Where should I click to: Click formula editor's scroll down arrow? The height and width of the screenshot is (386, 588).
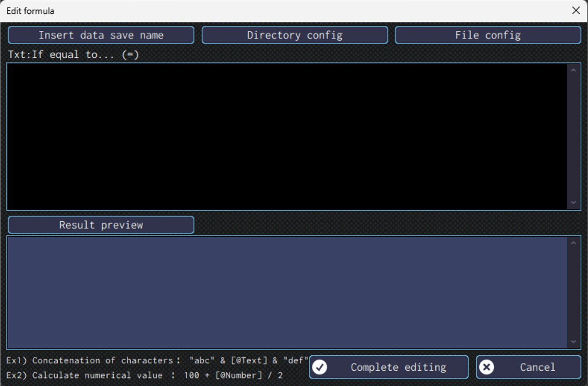tap(573, 202)
